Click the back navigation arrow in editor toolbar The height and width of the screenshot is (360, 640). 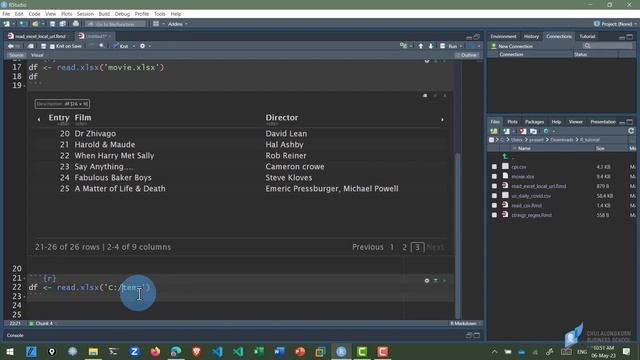tap(11, 46)
